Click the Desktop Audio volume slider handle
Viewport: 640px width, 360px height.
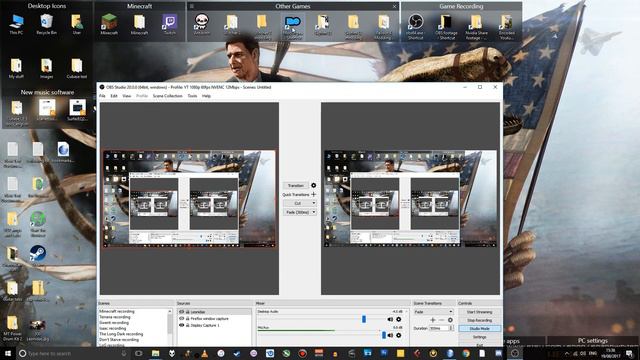[364, 319]
